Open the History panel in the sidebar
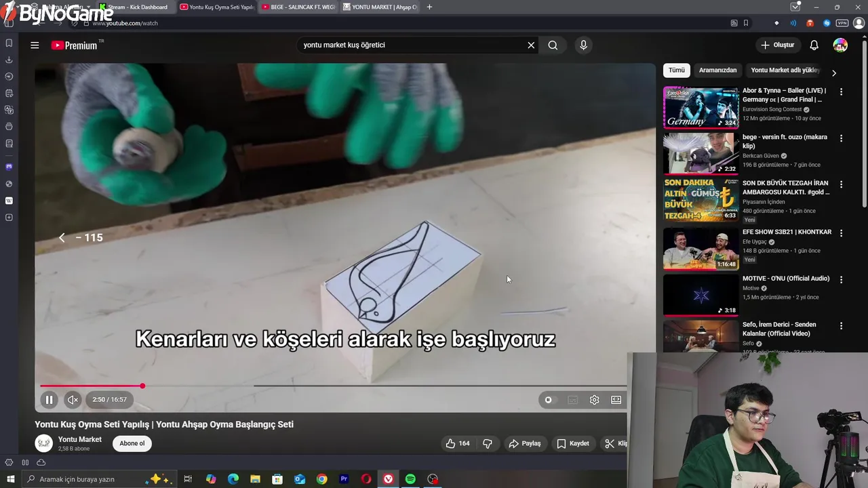The width and height of the screenshot is (868, 488). (x=9, y=76)
